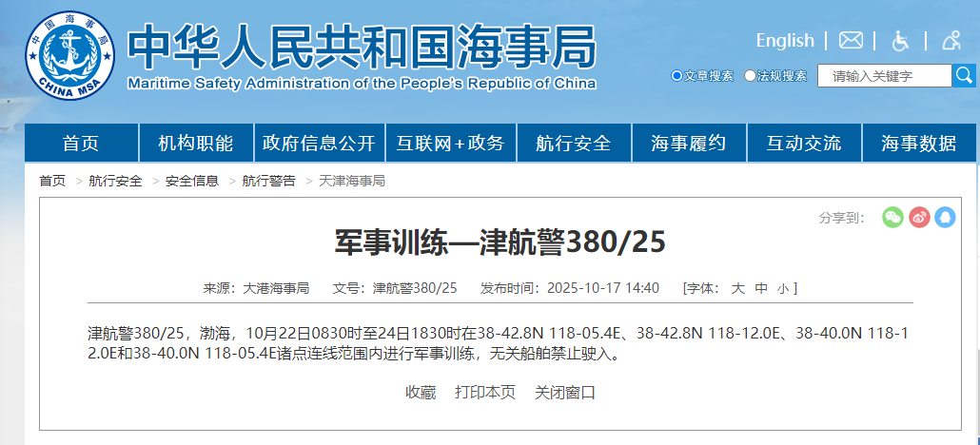
Task: Open the 首页 navigation tab
Action: click(x=81, y=144)
